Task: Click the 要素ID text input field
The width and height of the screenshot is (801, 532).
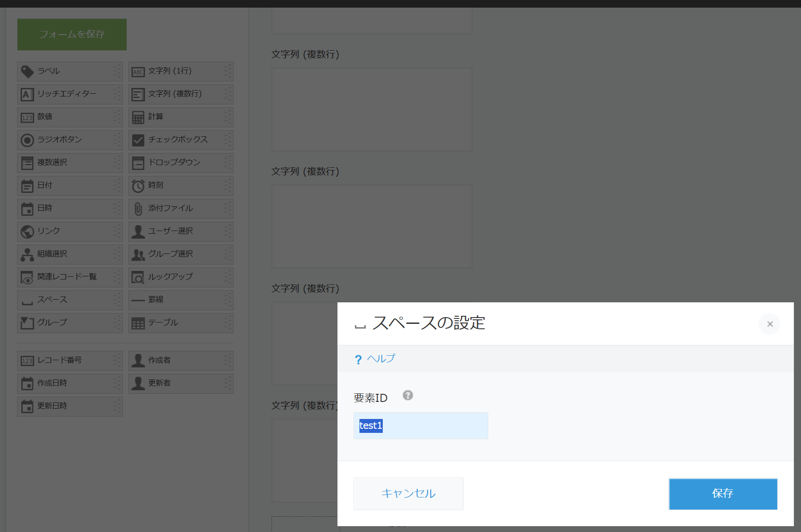Action: tap(420, 426)
